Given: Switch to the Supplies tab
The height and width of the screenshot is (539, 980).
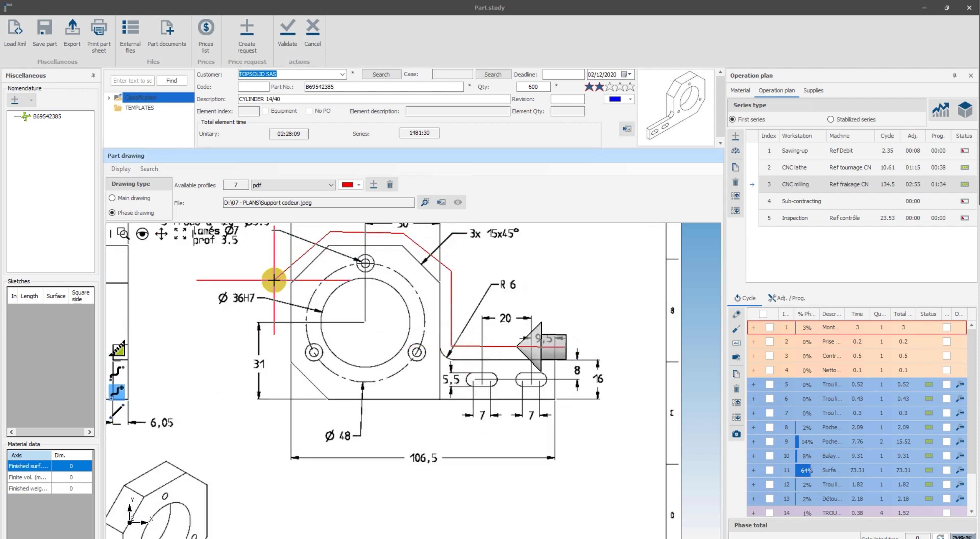Looking at the screenshot, I should point(813,91).
